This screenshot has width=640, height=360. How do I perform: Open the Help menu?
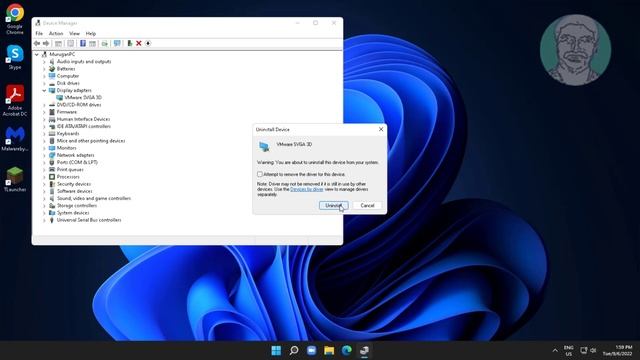[91, 33]
